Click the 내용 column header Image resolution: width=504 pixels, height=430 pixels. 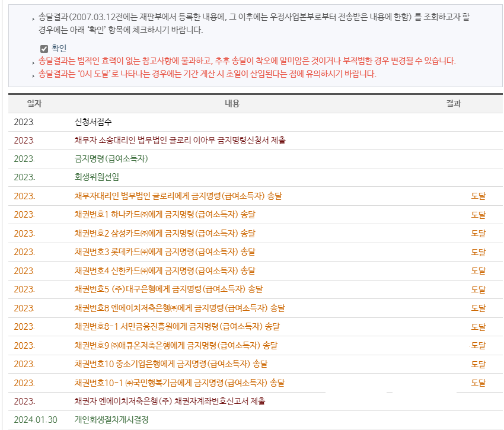pos(232,104)
